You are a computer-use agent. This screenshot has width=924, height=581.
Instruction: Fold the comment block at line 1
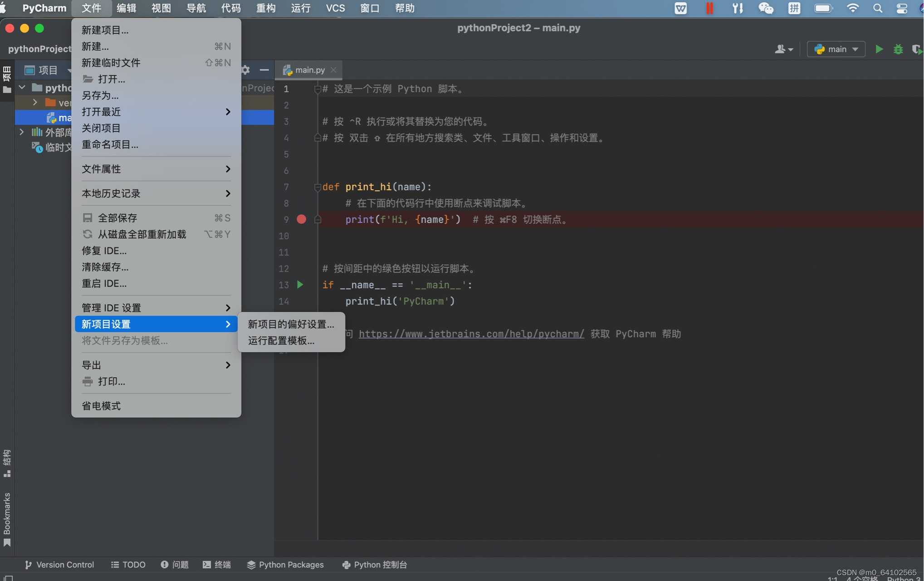(318, 89)
